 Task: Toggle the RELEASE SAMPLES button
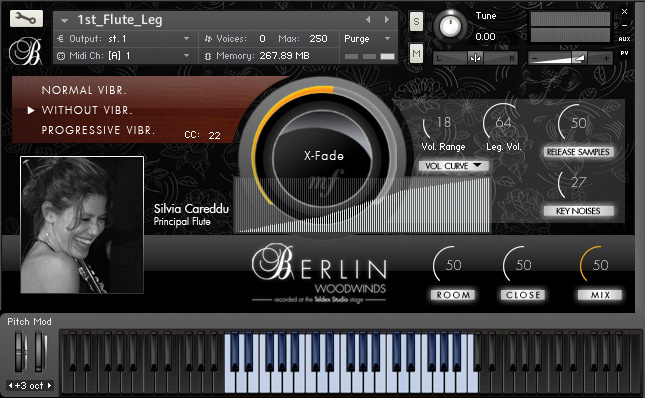coord(578,152)
